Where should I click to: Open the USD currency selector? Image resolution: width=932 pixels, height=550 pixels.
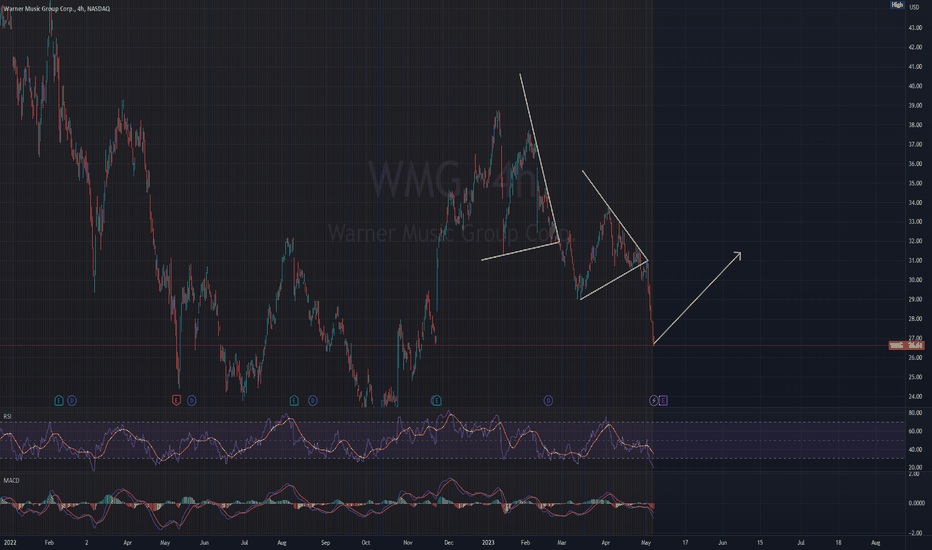(914, 7)
